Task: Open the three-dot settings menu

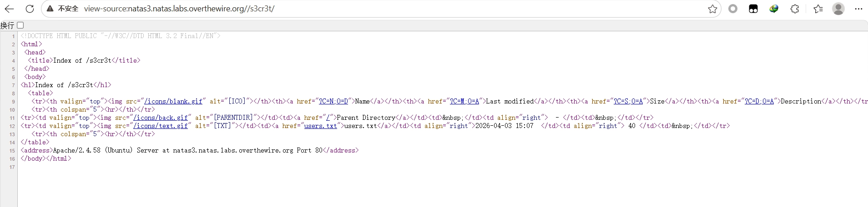Action: point(859,9)
